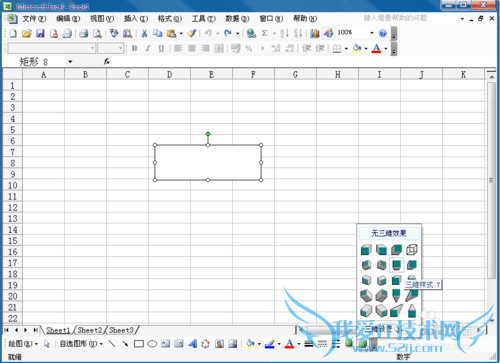The width and height of the screenshot is (500, 363).
Task: Open the Font size dropdown
Action: coord(120,48)
